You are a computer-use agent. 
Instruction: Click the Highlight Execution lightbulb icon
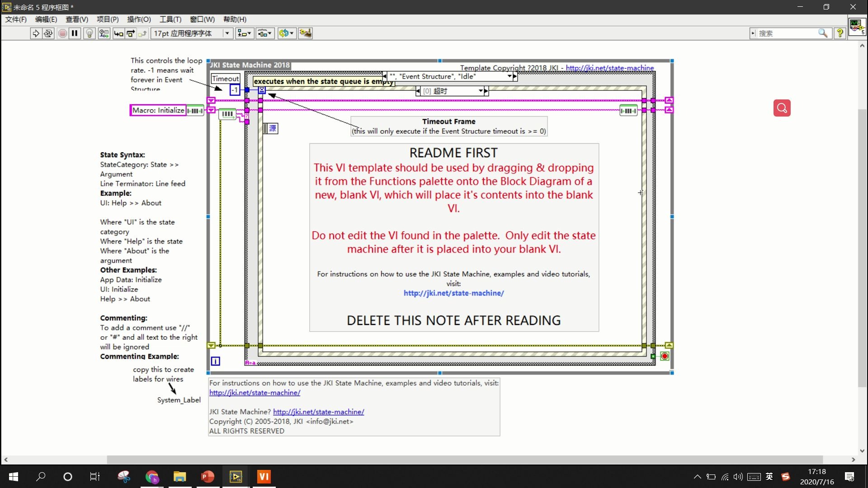click(x=88, y=33)
